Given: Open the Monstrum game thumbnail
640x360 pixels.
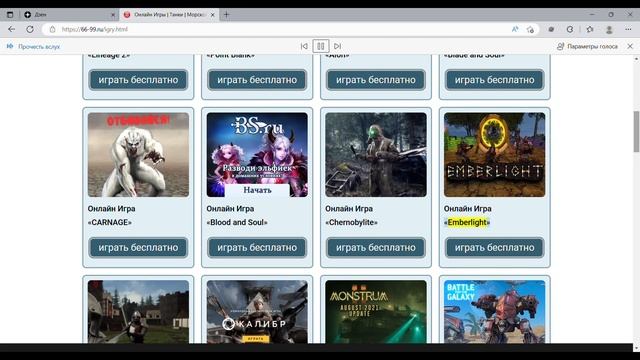Looking at the screenshot, I should click(x=376, y=312).
